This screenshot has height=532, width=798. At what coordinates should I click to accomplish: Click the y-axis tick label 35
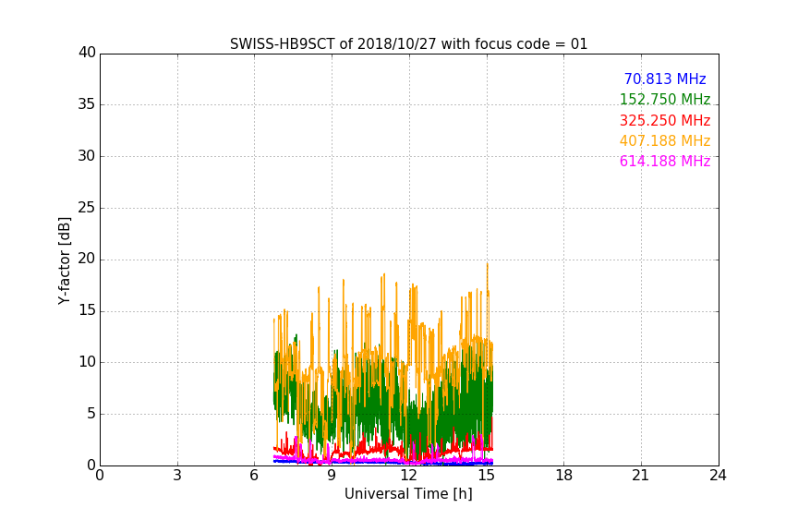(87, 104)
